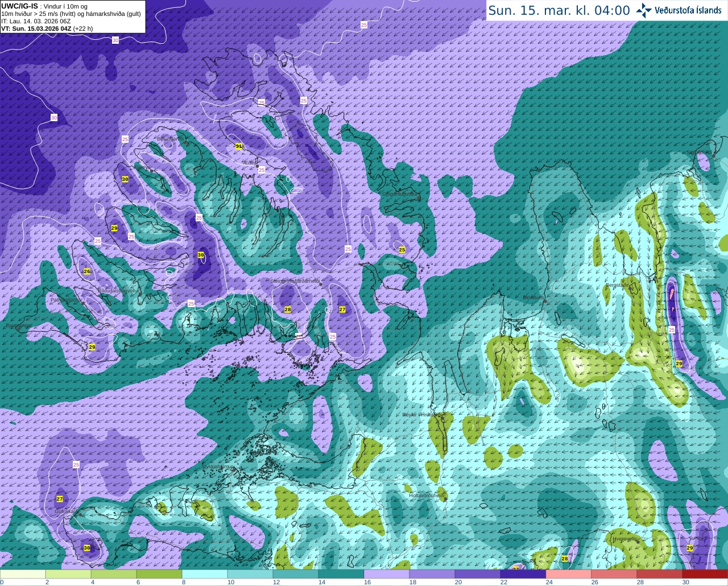Click the dark indigo 22–24 m/s legend swatch
Image resolution: width=728 pixels, height=586 pixels.
(523, 574)
